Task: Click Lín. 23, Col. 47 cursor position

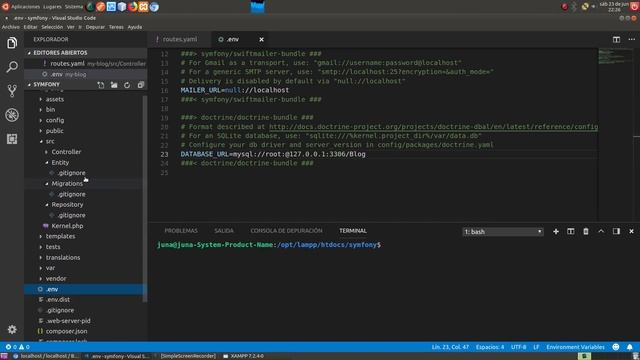Action: point(450,347)
